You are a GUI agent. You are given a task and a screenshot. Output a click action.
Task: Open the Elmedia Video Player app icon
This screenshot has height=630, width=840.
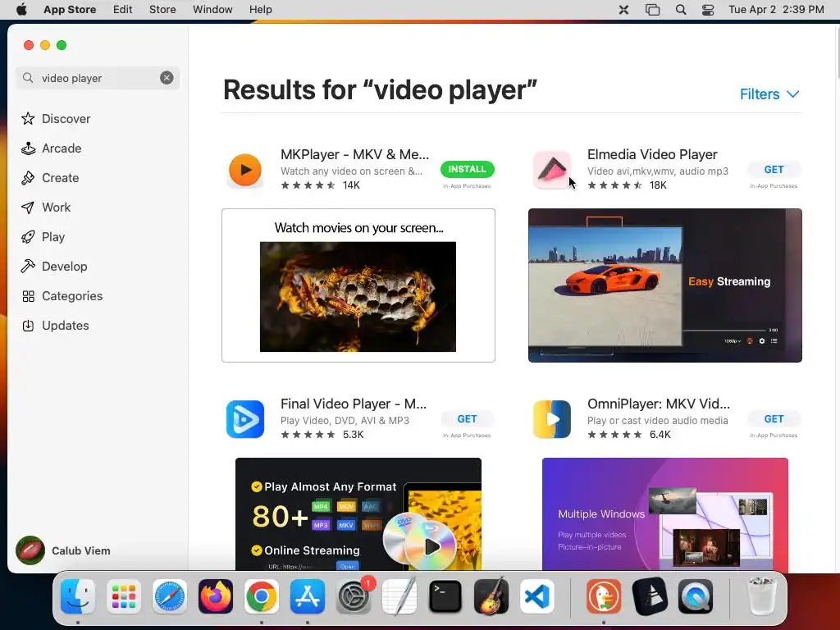[552, 170]
